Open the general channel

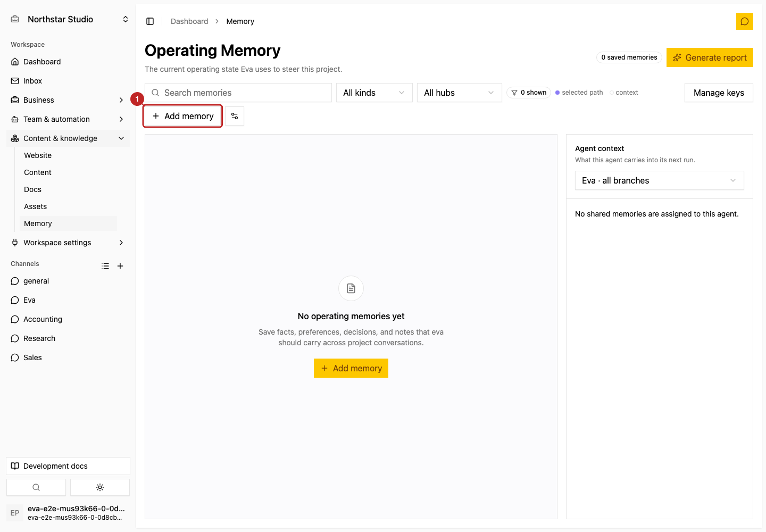pos(68,281)
